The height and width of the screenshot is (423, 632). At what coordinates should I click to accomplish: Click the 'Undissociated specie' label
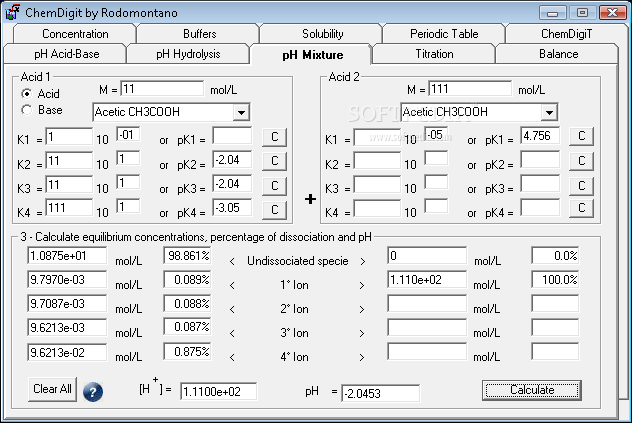(297, 261)
